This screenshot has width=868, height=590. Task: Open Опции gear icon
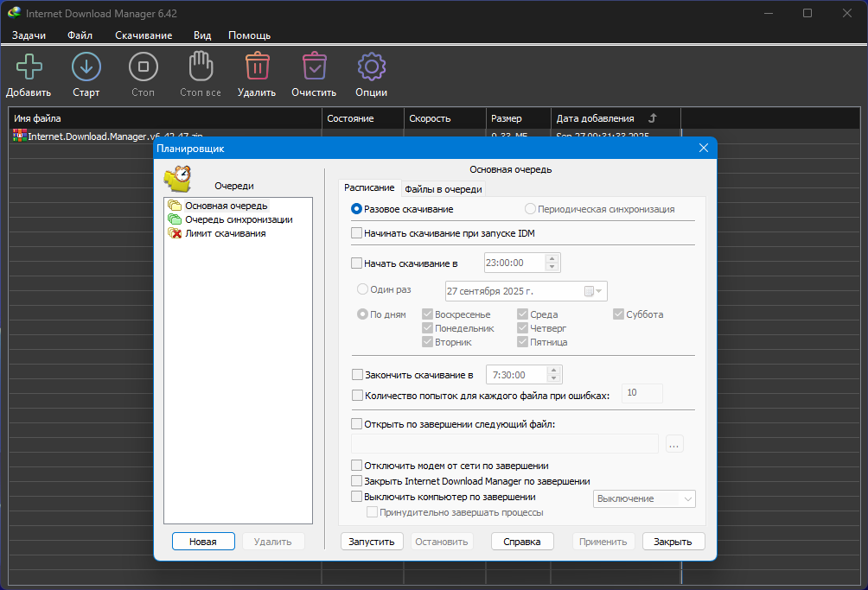point(371,67)
